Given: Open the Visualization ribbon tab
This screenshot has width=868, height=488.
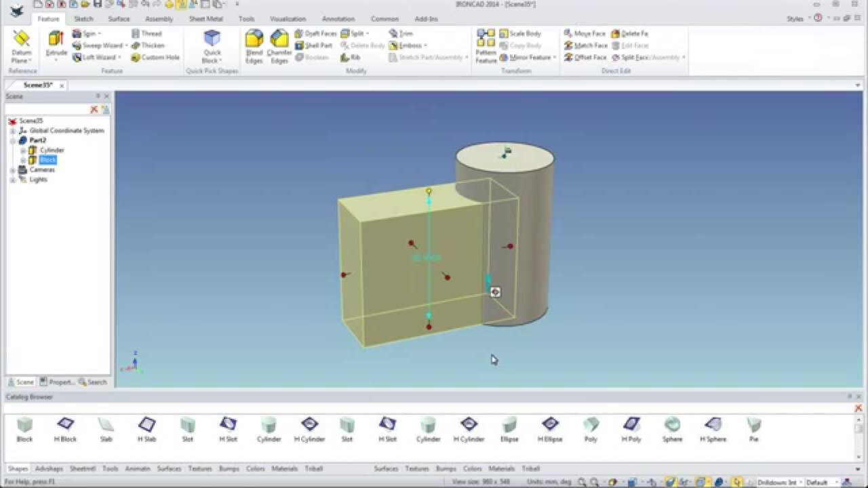Looking at the screenshot, I should [x=288, y=19].
